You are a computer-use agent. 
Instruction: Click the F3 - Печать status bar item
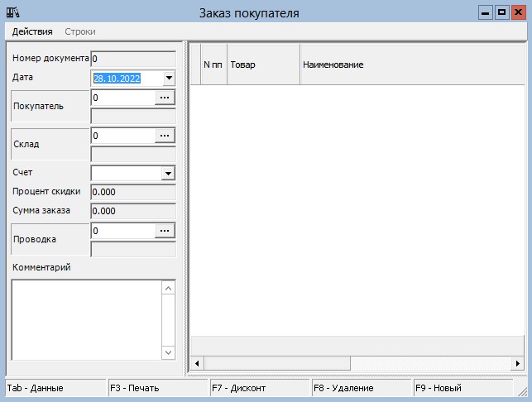(x=158, y=388)
